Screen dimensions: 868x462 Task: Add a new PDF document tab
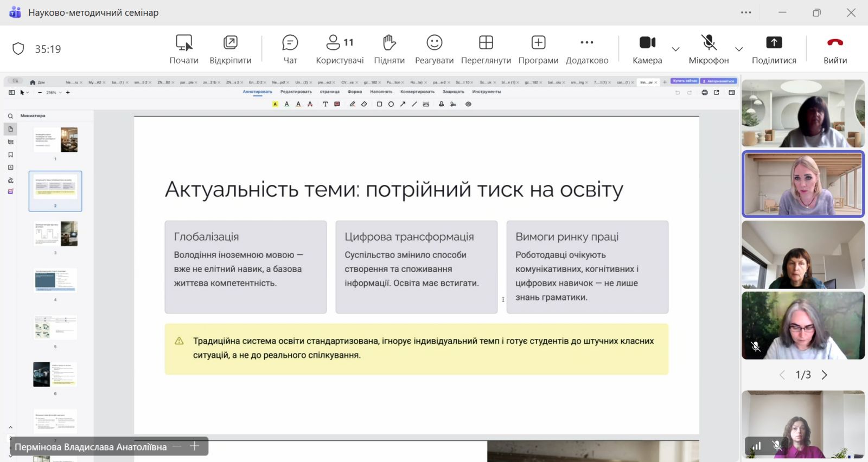[x=665, y=82]
